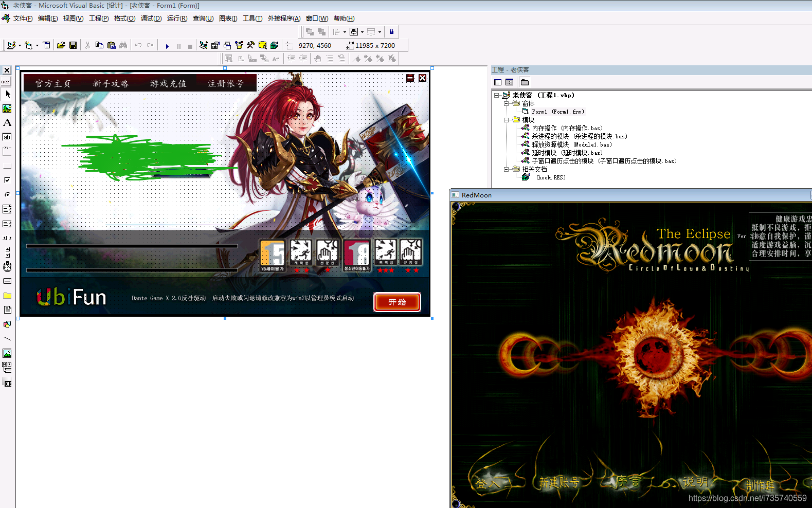Select the PictureBox control tool
Viewport: 812px width, 508px height.
(x=7, y=108)
